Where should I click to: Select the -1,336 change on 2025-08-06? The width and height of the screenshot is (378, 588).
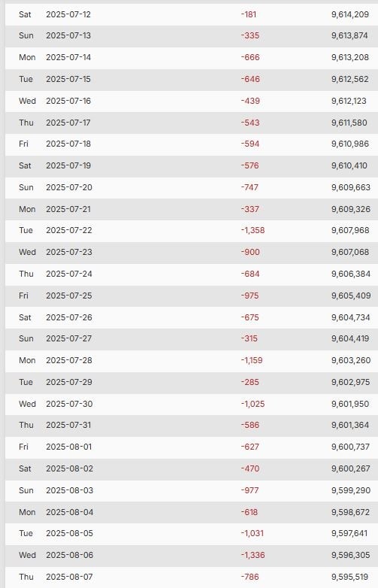click(253, 555)
